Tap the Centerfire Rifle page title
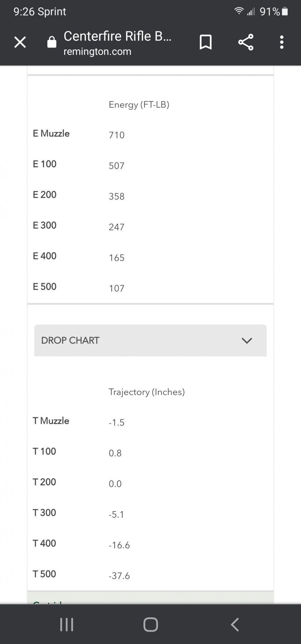301x644 pixels. 117,36
